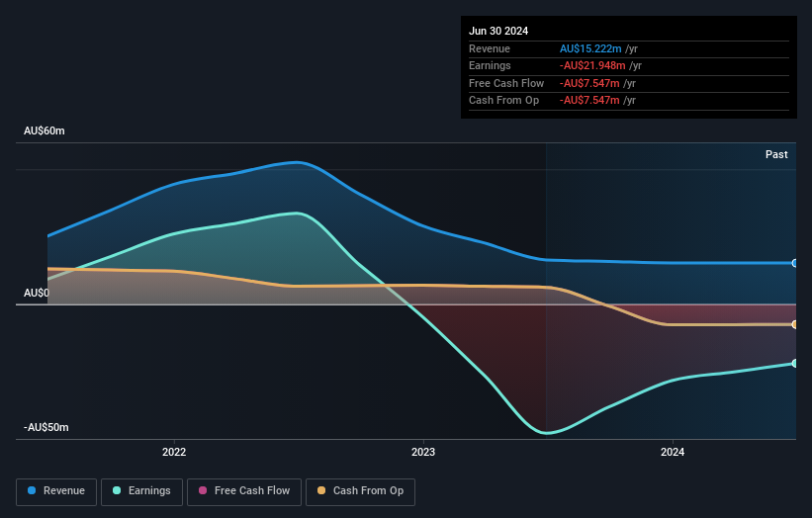Select the 2023 x-axis label

(423, 452)
